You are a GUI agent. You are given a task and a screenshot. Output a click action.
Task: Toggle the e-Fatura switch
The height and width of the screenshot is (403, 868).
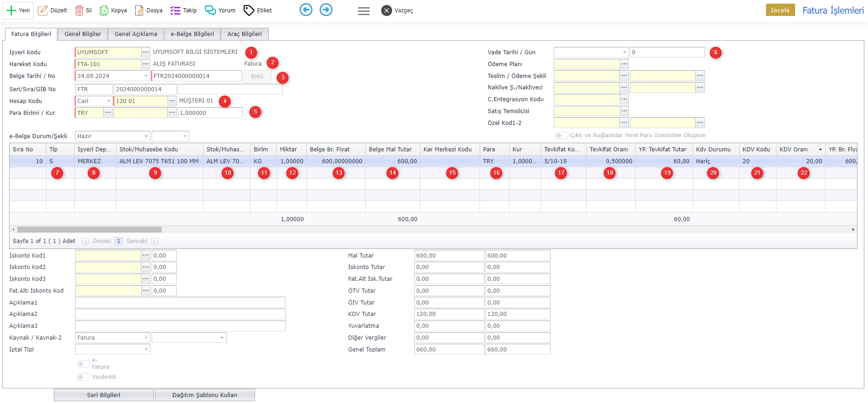(83, 364)
